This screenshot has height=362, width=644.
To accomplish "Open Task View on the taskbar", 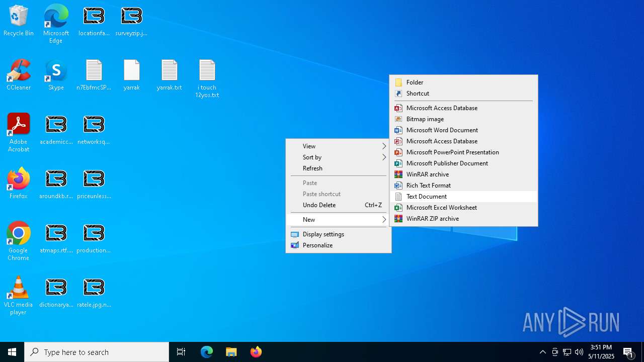I will 181,352.
